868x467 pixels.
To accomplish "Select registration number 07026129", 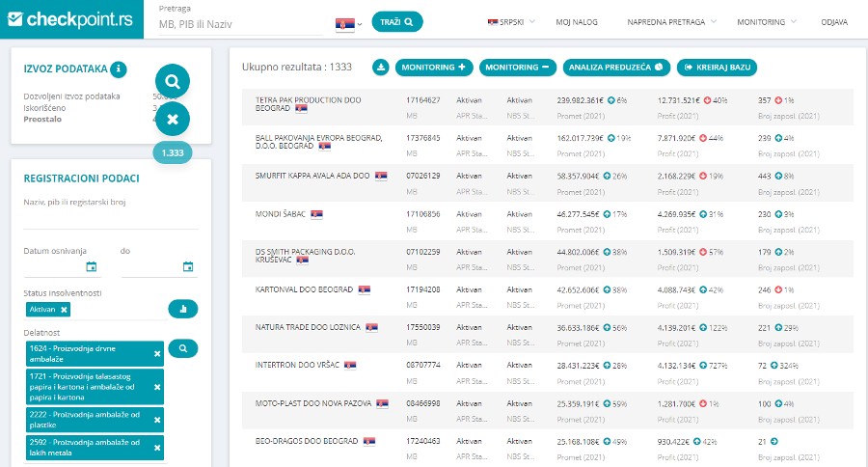I will (x=423, y=177).
